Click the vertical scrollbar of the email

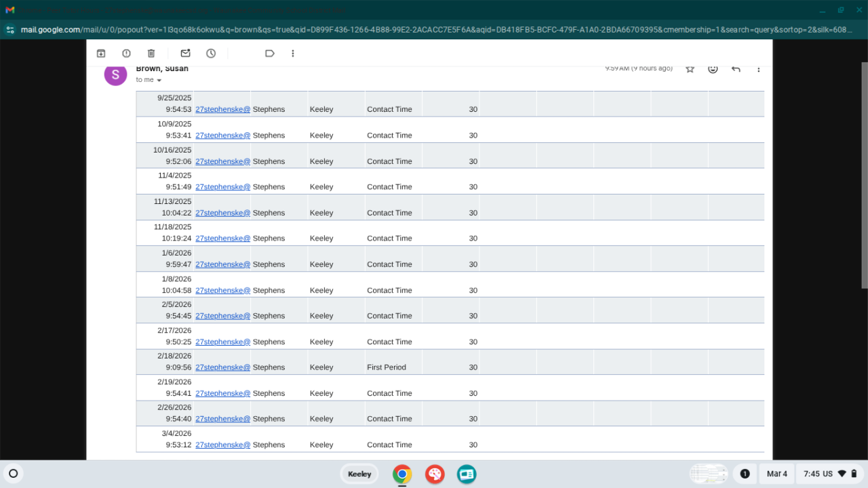click(864, 175)
